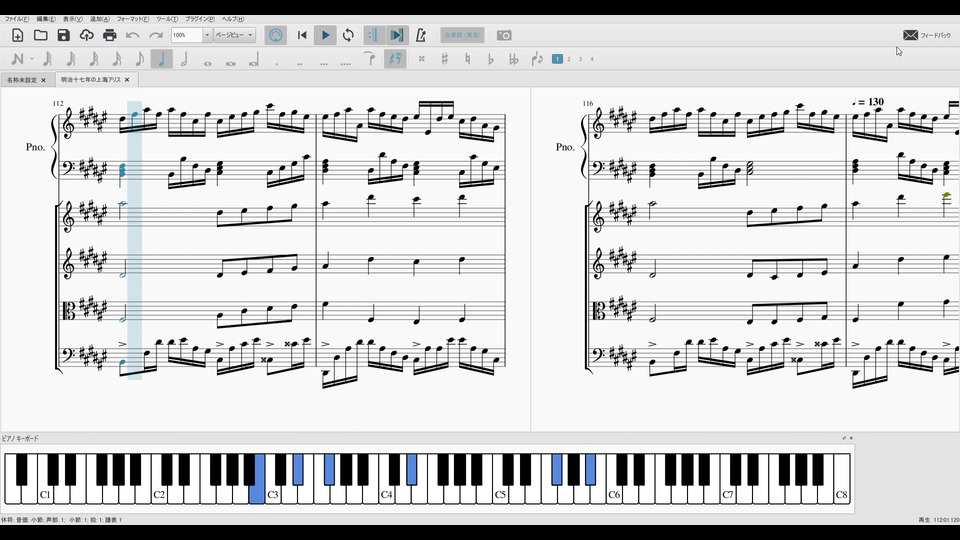Select the tempo marking ♩= 130

pos(868,102)
